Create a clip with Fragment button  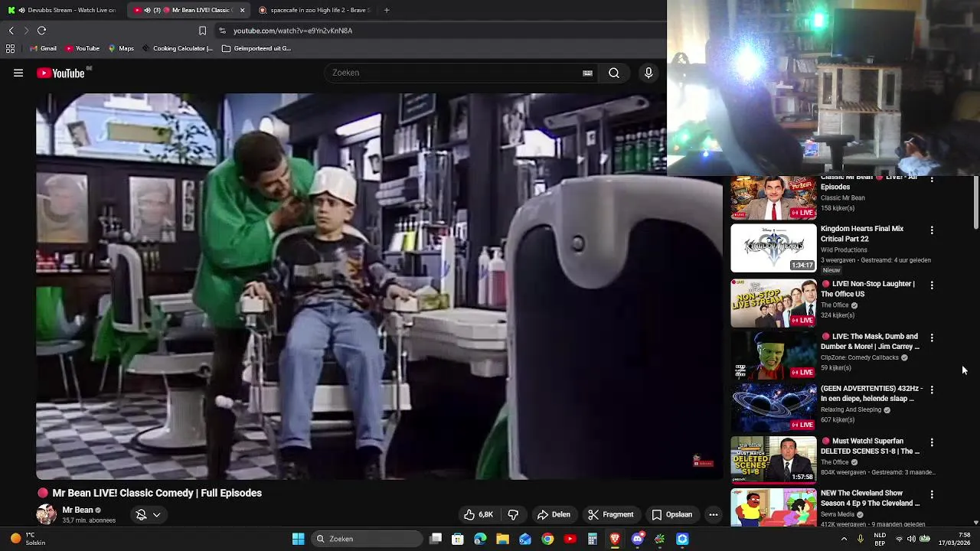[610, 514]
